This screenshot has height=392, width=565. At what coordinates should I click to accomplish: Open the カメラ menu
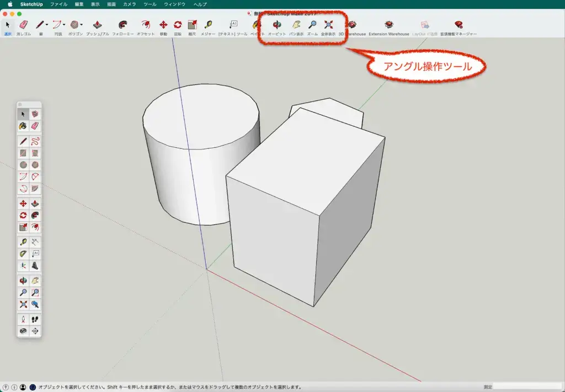pyautogui.click(x=130, y=4)
